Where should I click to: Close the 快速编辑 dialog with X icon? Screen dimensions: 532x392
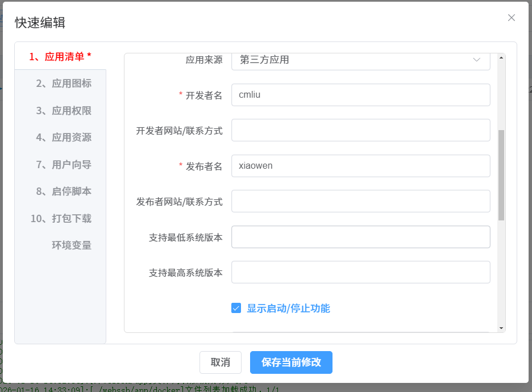512,18
